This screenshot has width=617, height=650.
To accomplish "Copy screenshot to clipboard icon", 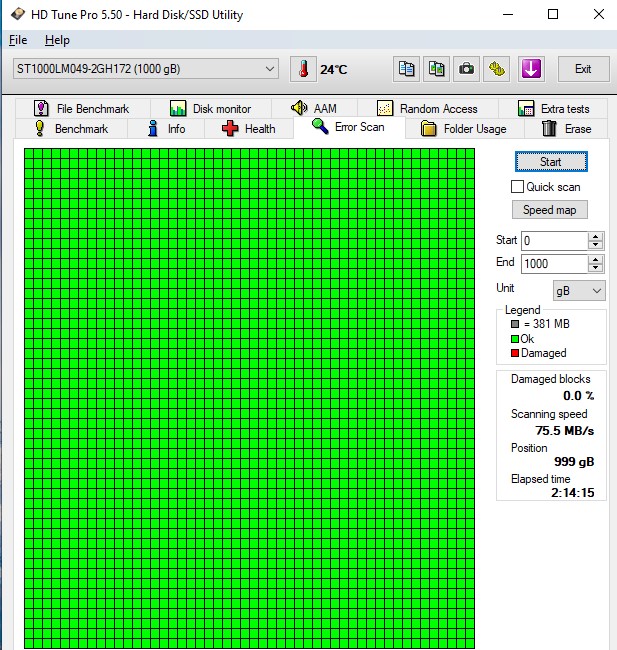I will (x=436, y=69).
